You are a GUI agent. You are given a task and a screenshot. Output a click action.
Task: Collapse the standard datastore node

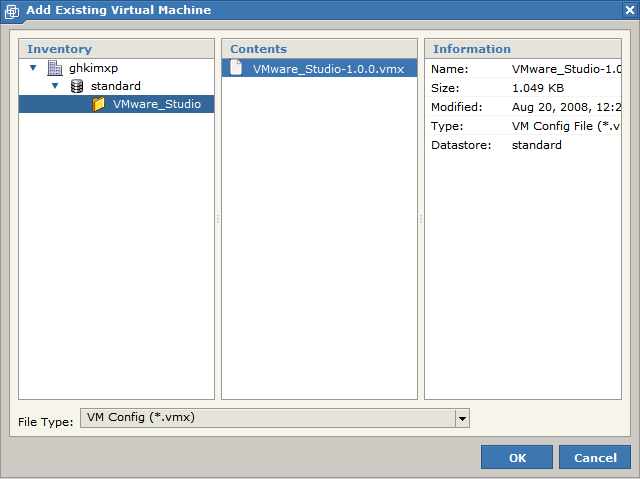pyautogui.click(x=55, y=86)
